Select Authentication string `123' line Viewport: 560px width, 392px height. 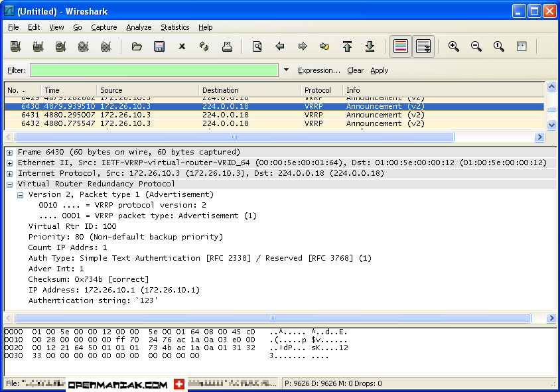click(x=93, y=300)
